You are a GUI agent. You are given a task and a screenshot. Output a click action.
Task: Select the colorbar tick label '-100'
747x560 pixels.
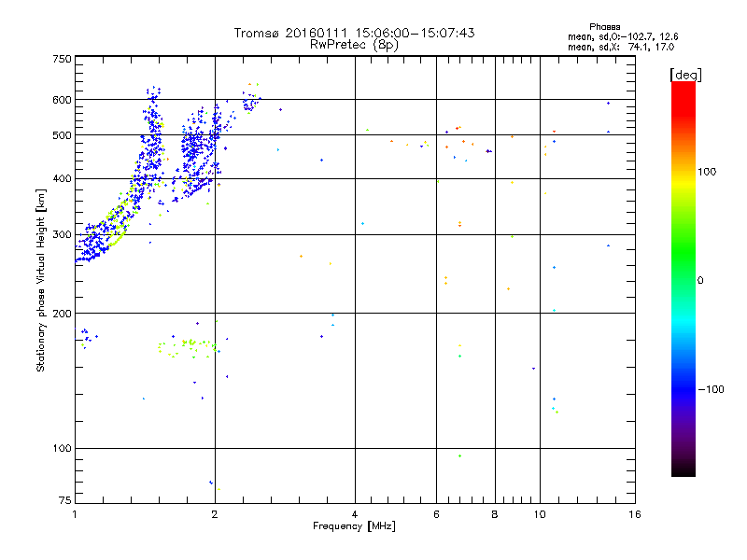point(711,389)
